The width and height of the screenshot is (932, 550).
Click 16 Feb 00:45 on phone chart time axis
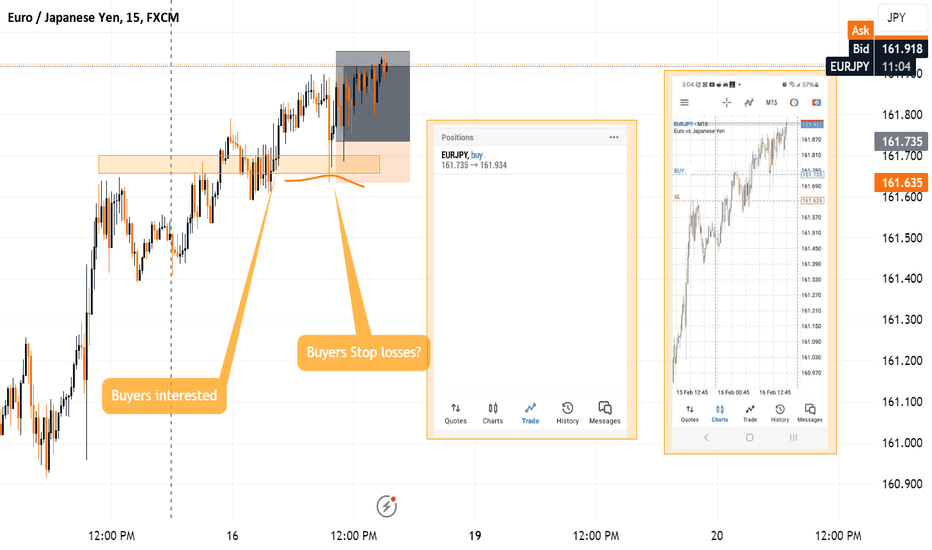coord(733,392)
